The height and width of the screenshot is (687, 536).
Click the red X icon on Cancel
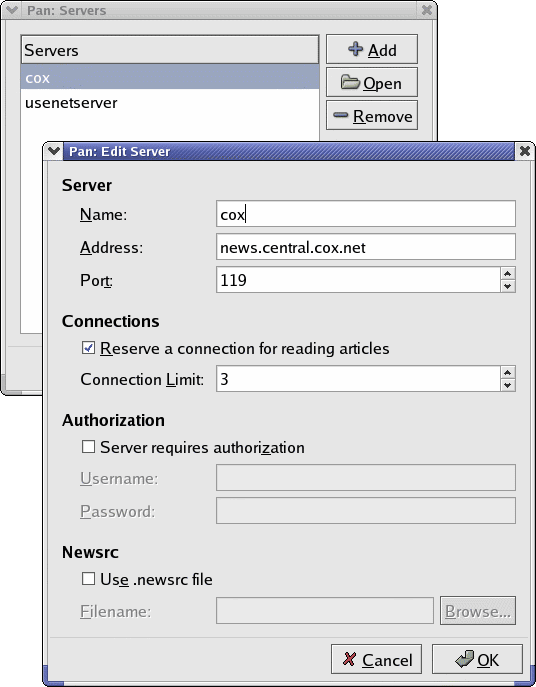coord(349,659)
